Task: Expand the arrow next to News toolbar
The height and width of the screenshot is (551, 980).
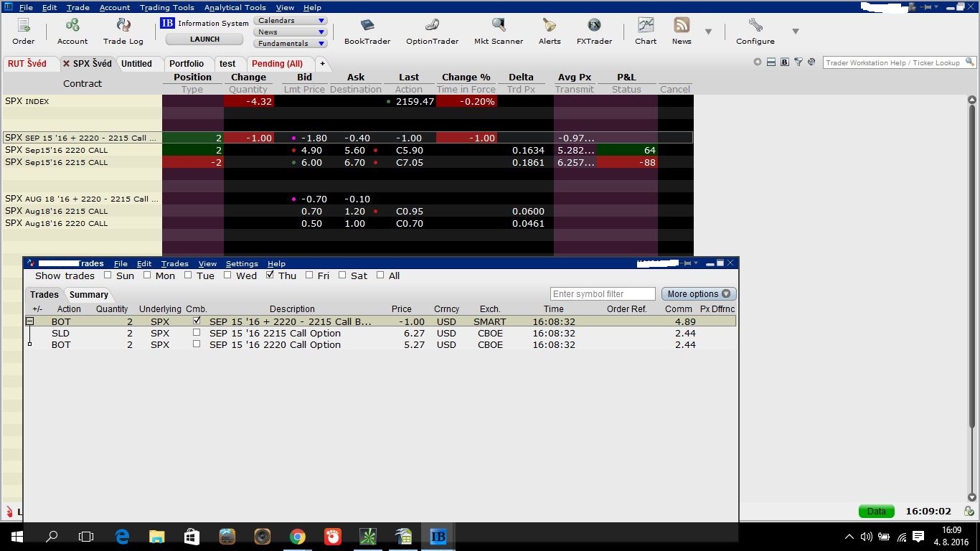Action: click(x=708, y=32)
